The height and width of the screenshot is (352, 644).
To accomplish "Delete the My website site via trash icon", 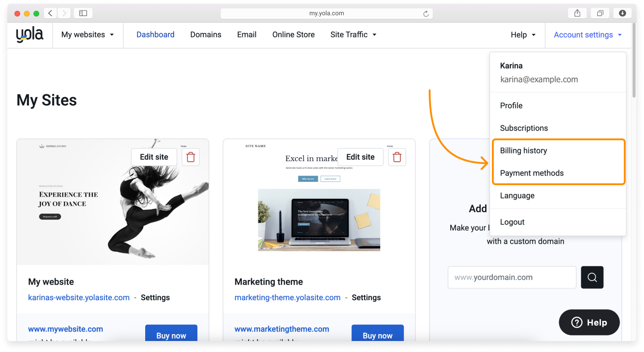I will (x=191, y=157).
